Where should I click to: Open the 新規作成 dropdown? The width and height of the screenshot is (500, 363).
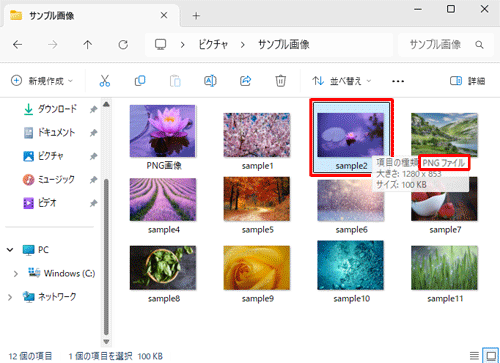pos(42,81)
